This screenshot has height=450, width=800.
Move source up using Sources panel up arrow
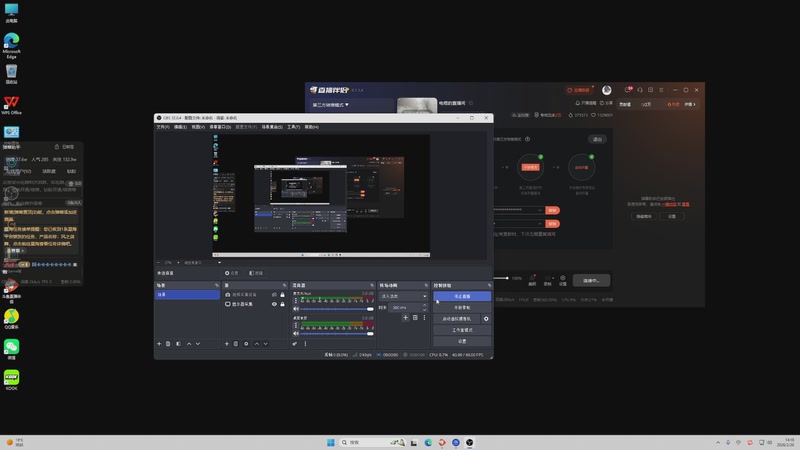tap(257, 344)
